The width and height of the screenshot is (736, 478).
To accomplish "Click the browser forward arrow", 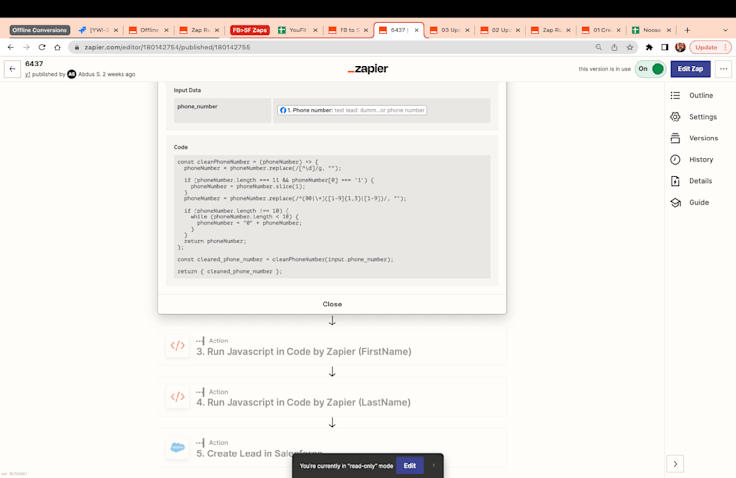I will point(26,47).
